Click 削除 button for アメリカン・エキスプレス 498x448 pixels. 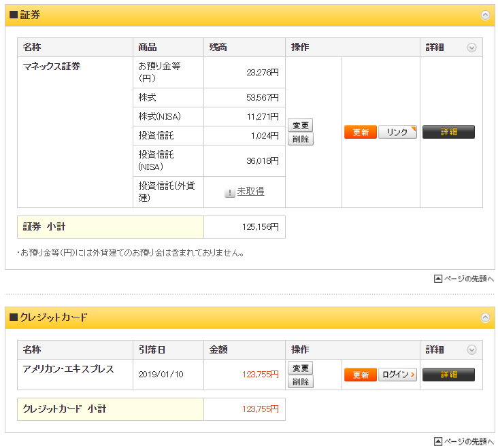coord(301,381)
